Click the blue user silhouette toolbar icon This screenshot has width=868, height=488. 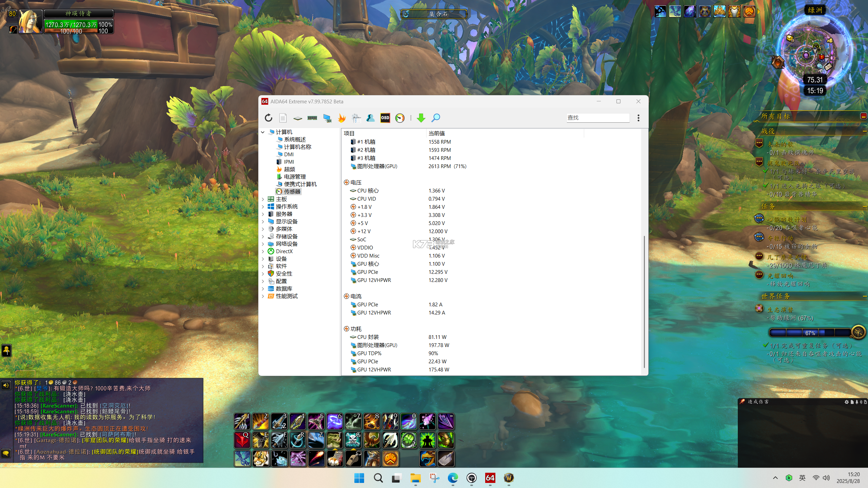pos(371,118)
